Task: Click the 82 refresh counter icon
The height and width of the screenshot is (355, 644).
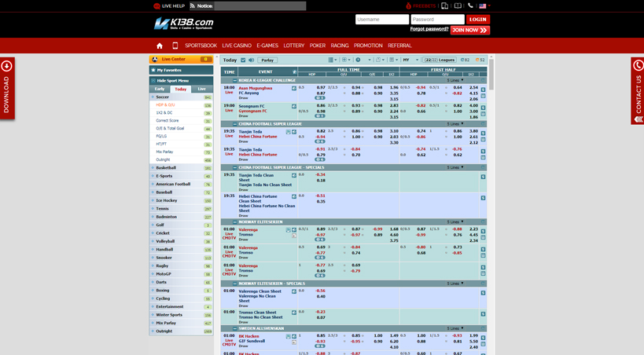Action: (x=462, y=60)
